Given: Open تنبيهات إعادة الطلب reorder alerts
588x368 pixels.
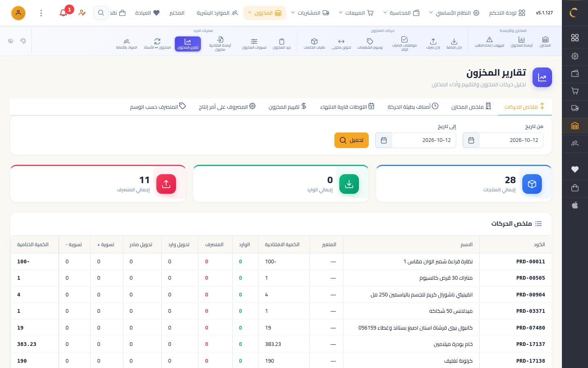Looking at the screenshot, I should coord(489,42).
